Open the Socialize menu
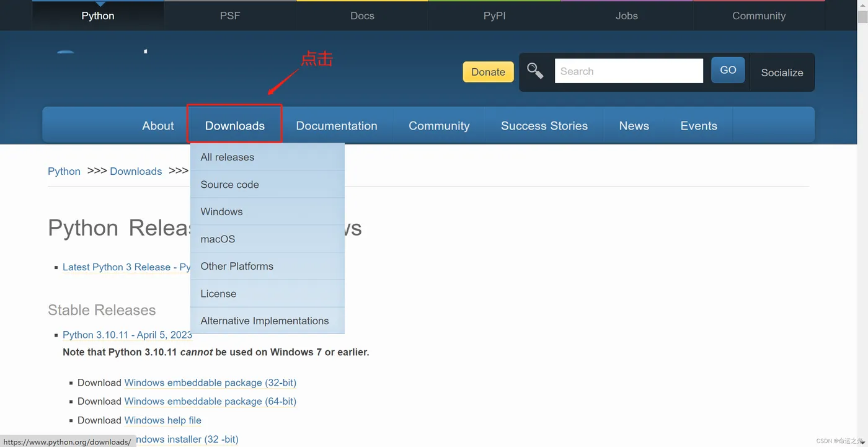The width and height of the screenshot is (868, 447). click(x=782, y=73)
